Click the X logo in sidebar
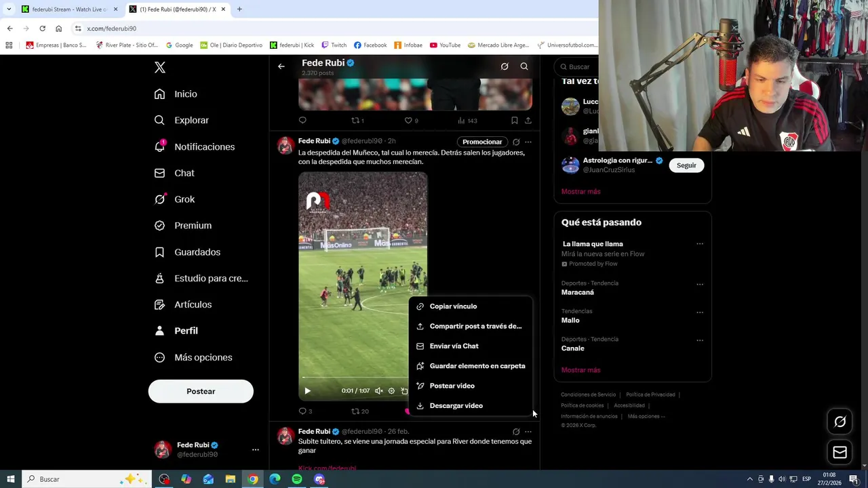868x488 pixels. coord(160,67)
